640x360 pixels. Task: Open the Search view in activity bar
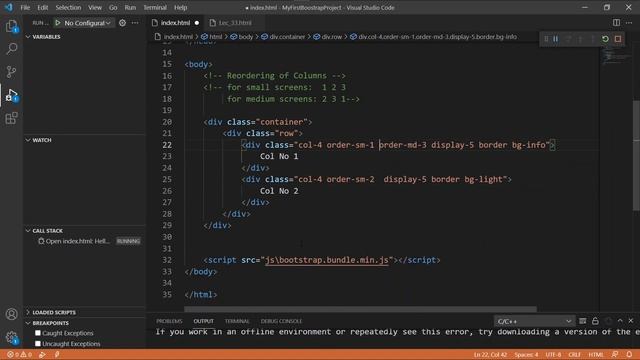tap(11, 49)
